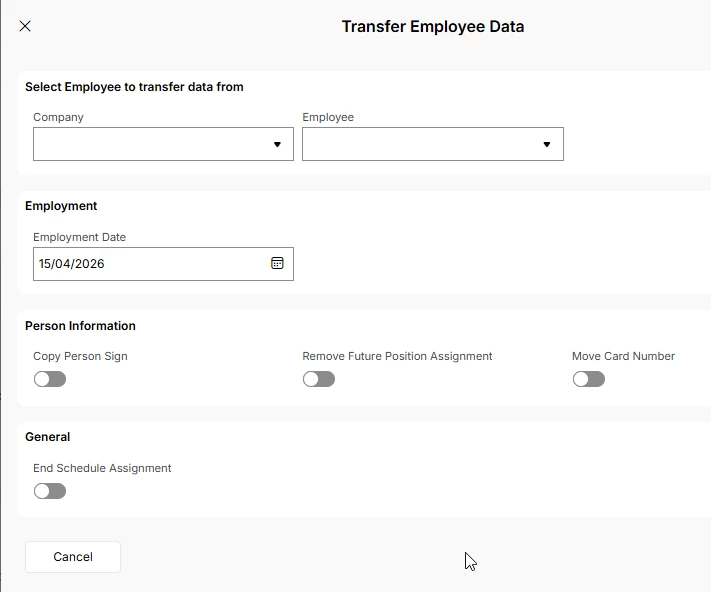Click the Copy Person Sign label

coord(80,356)
